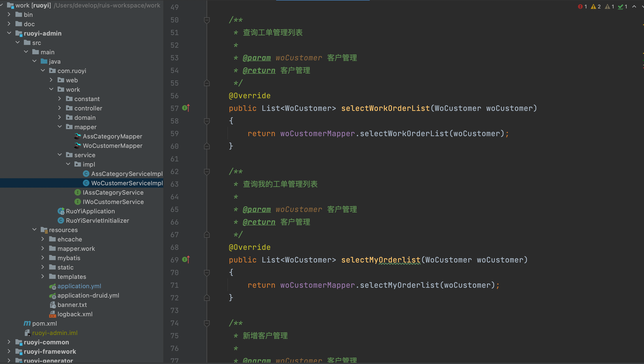The width and height of the screenshot is (644, 364).
Task: Click the ruoyi-admin.iml module file icon
Action: point(28,333)
